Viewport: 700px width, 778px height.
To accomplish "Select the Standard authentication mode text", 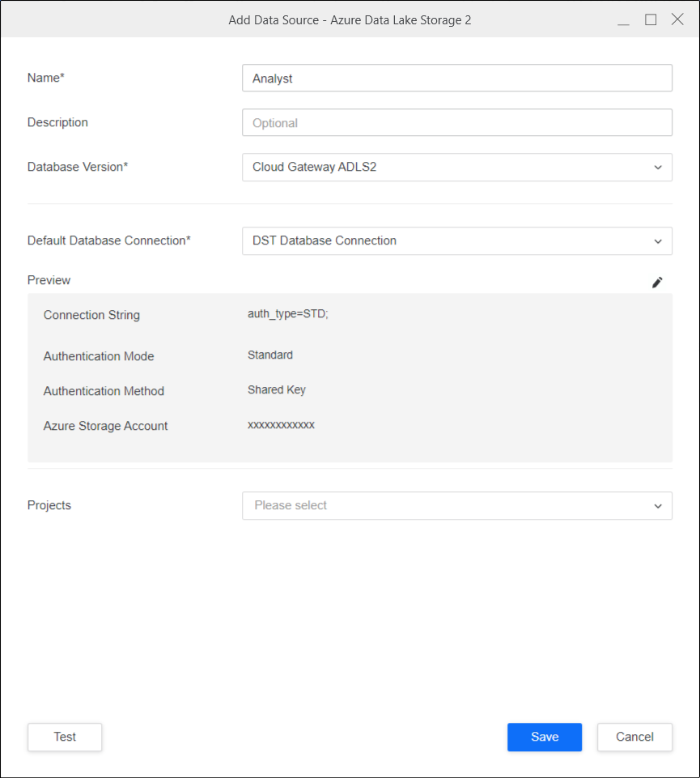I will pyautogui.click(x=270, y=355).
